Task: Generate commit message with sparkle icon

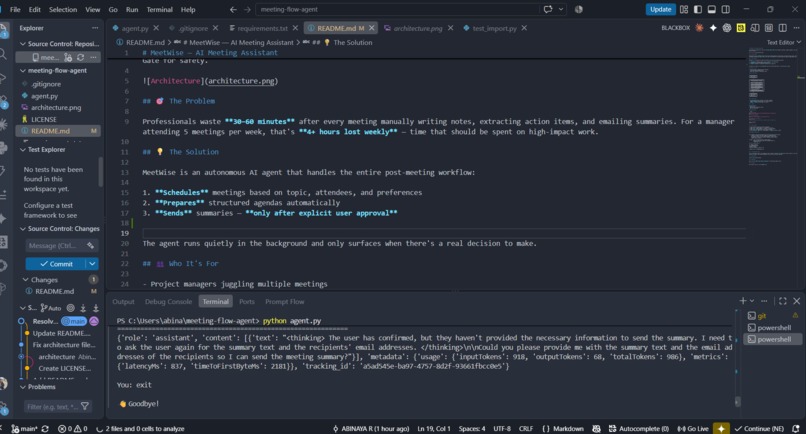Action: pyautogui.click(x=90, y=246)
